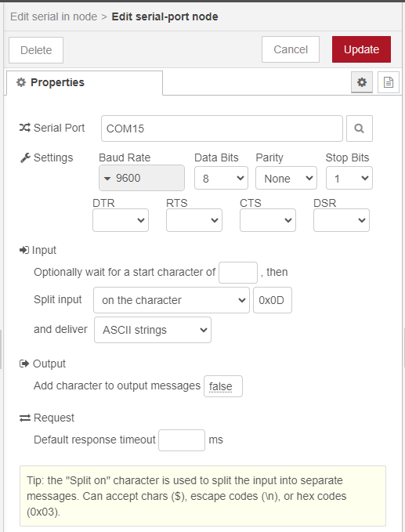Open the Stop Bits dropdown
The width and height of the screenshot is (405, 532).
349,178
